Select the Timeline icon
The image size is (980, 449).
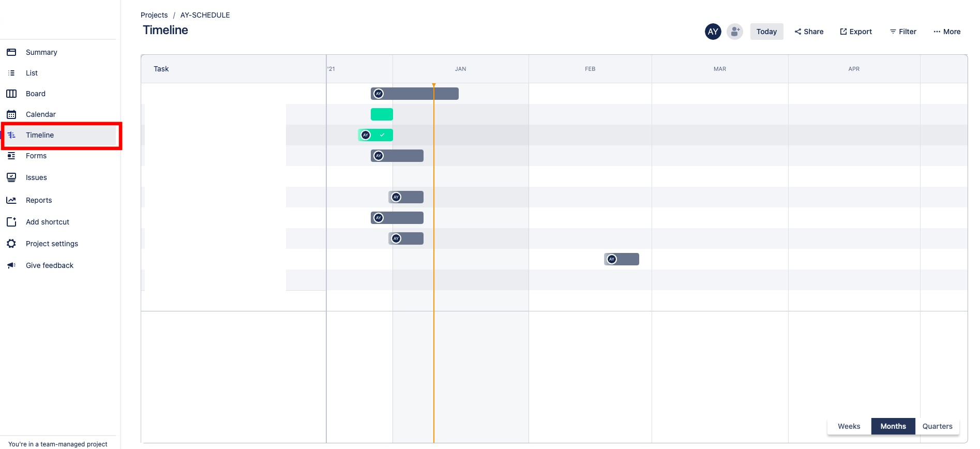point(11,135)
